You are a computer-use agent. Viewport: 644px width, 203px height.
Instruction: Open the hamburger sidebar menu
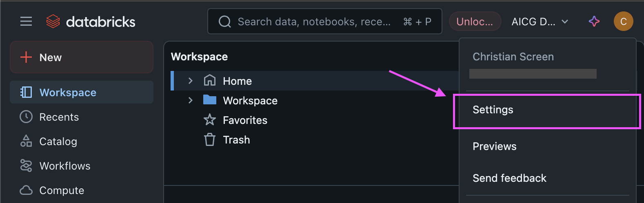pos(26,21)
